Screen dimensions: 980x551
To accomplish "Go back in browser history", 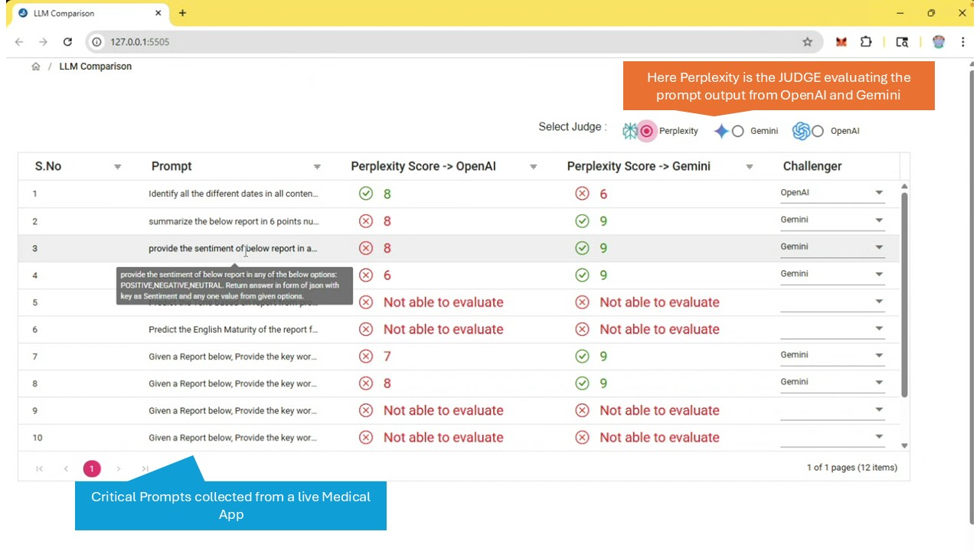I will [19, 42].
